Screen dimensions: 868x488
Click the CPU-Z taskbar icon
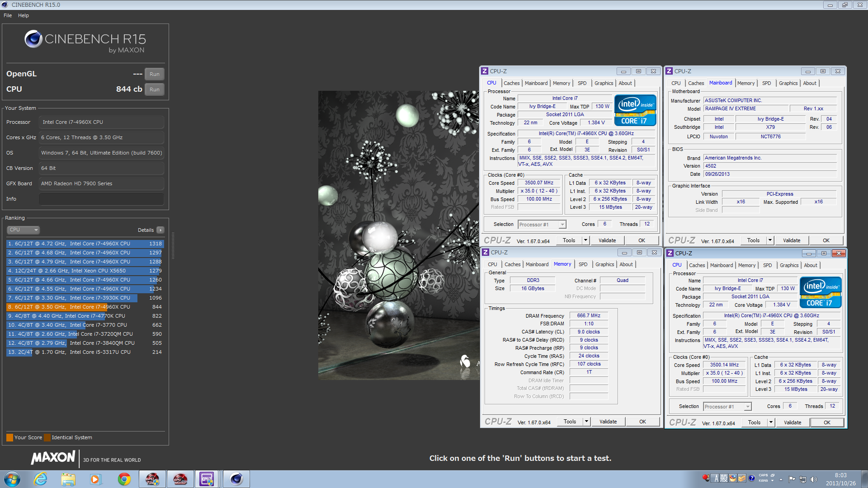[x=207, y=479]
